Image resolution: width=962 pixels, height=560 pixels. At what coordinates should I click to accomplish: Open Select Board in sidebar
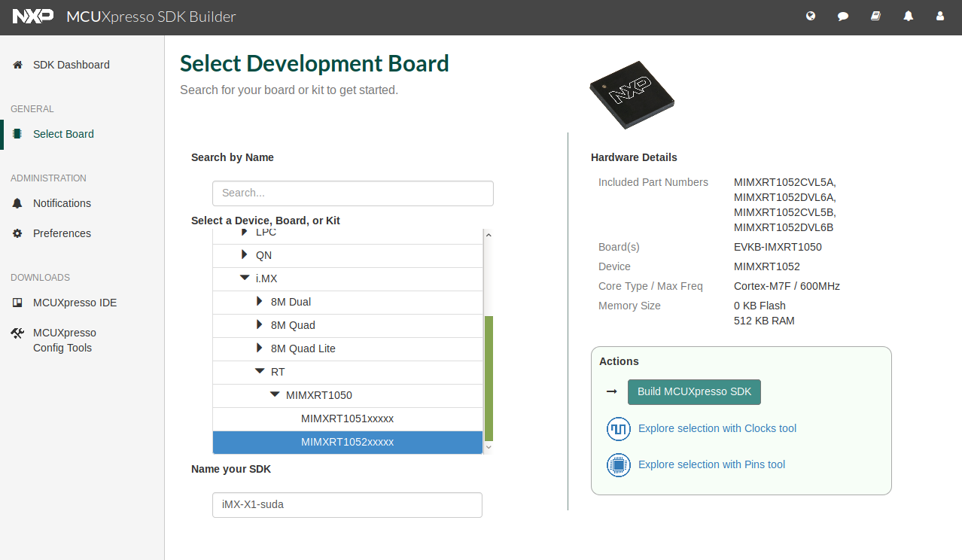click(x=63, y=134)
